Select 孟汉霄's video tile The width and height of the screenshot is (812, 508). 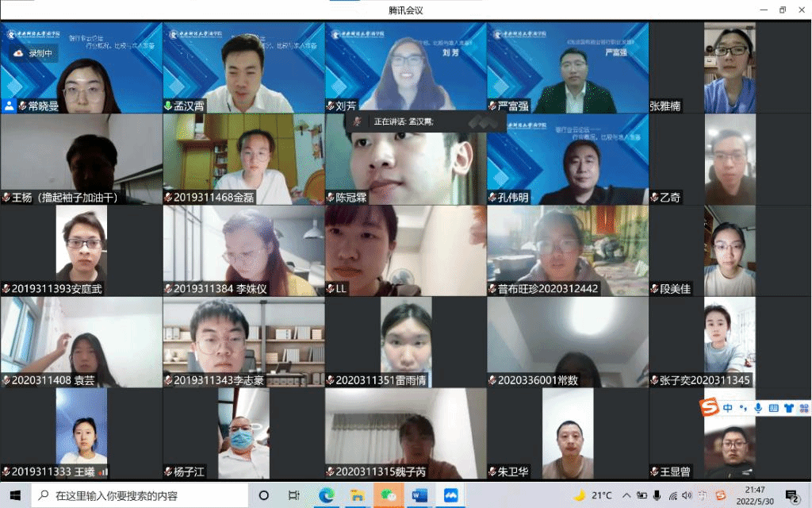pos(243,67)
